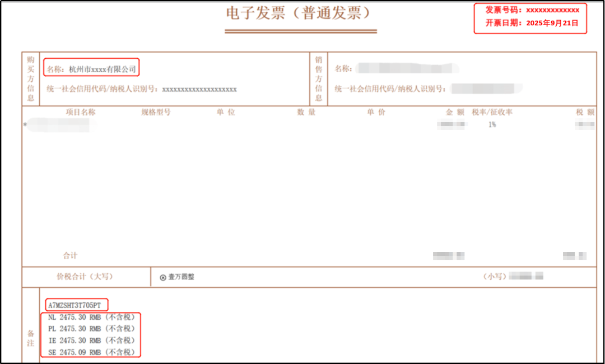Click buyer name 杭州市xxxx有限公司
Screen dimensions: 605x364
(x=92, y=67)
